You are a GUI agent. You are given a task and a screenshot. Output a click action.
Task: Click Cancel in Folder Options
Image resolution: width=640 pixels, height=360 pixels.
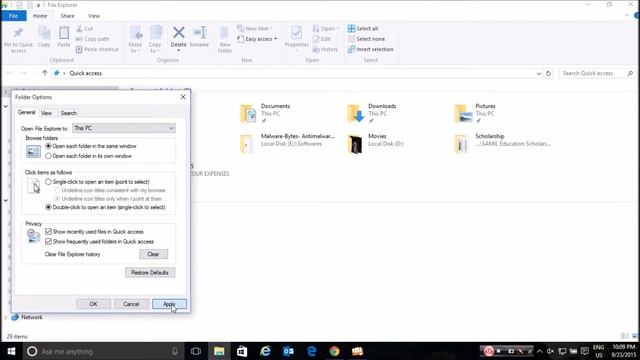point(131,304)
